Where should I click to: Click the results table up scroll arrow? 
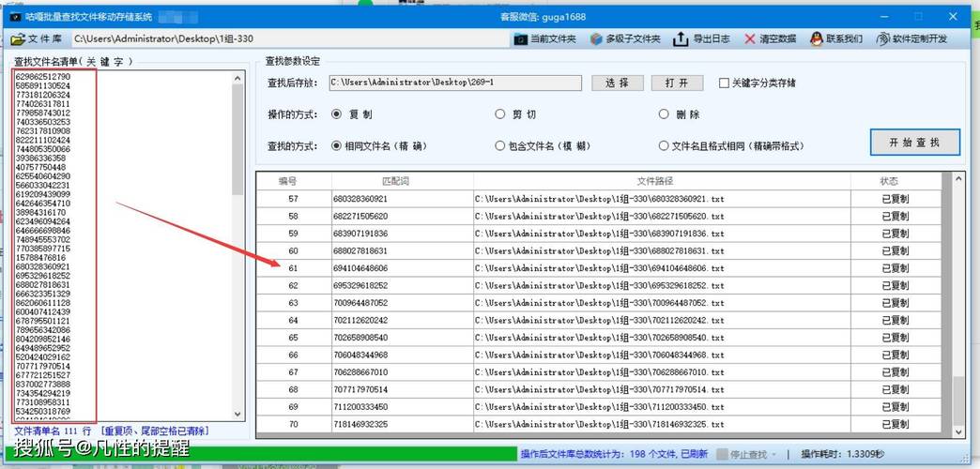(958, 178)
